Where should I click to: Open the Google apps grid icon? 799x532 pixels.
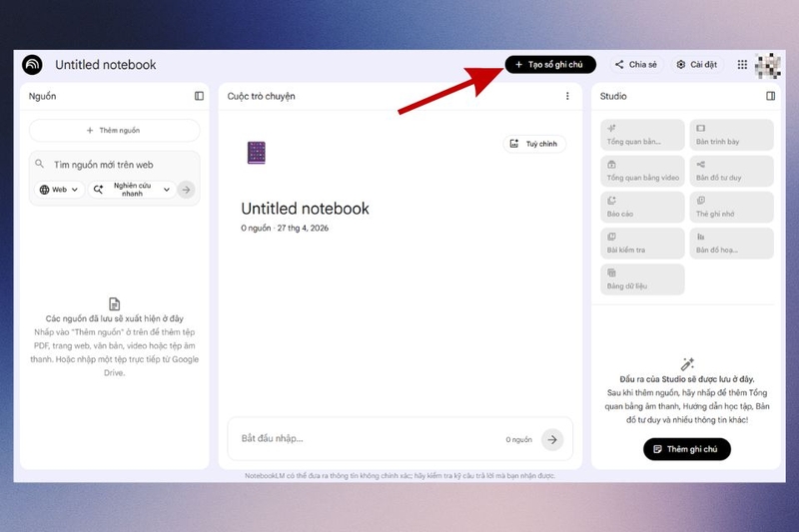[x=742, y=65]
